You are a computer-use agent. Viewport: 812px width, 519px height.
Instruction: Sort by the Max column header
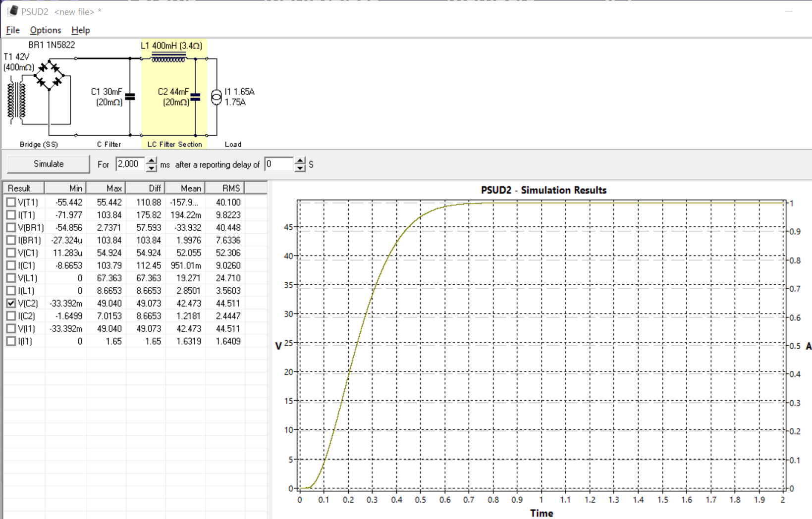pos(106,188)
